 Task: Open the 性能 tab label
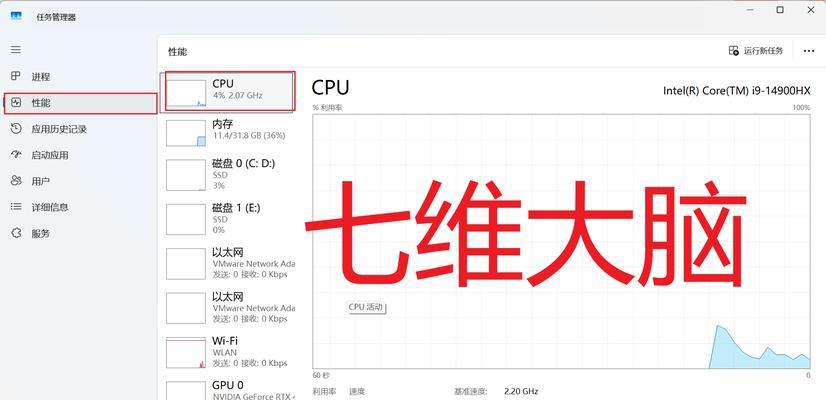[x=41, y=103]
